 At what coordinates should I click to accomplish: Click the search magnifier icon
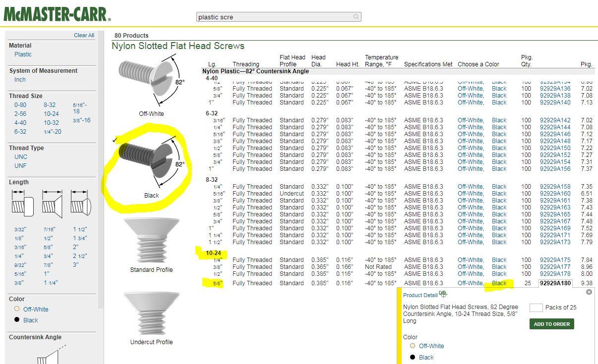click(356, 17)
